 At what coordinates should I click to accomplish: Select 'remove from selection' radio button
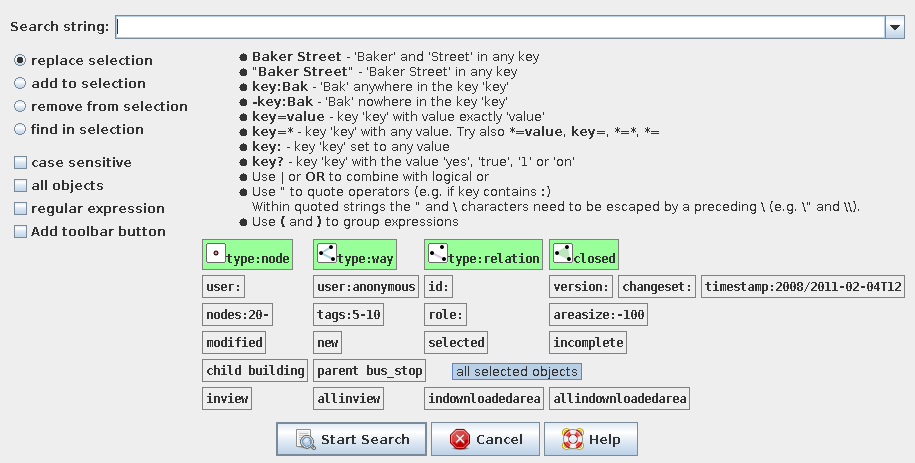(x=20, y=107)
